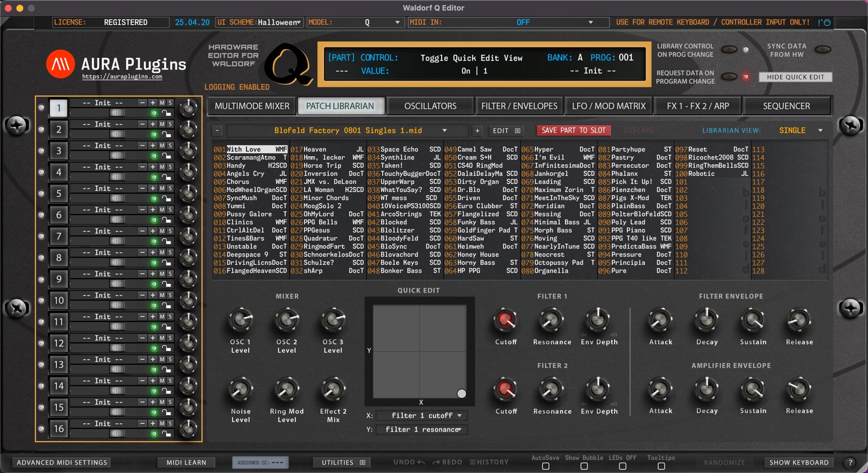The width and height of the screenshot is (868, 473).
Task: Click the Filter 2 Cutoff red knob
Action: (506, 389)
